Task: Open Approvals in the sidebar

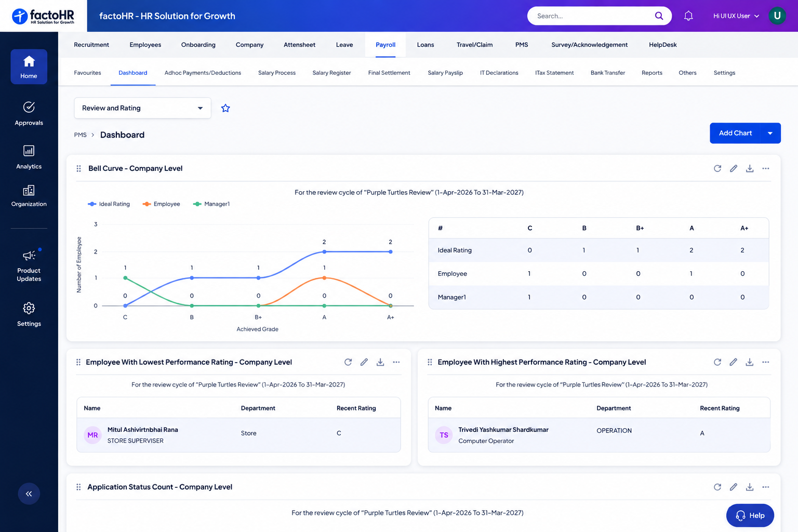Action: coord(29,114)
